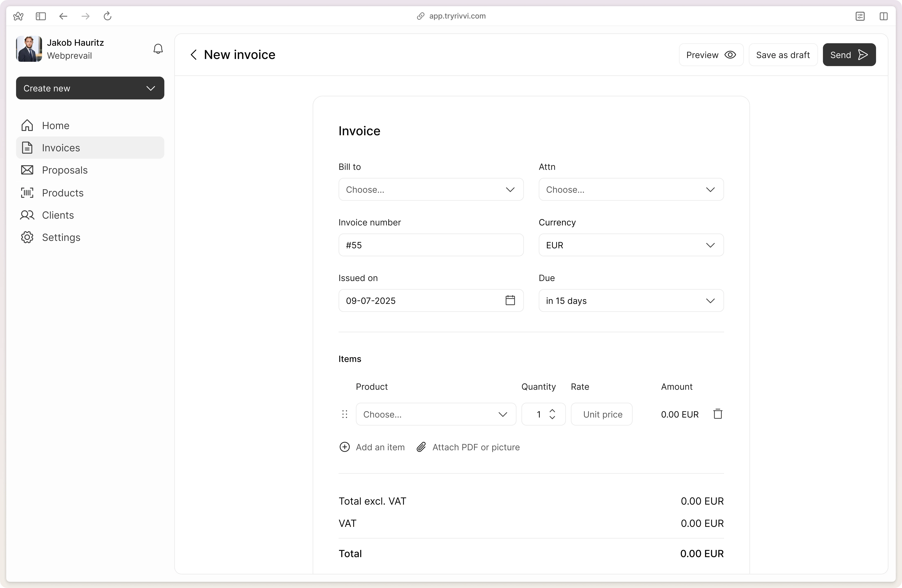Image resolution: width=902 pixels, height=588 pixels.
Task: Click the Issued on date field
Action: pos(431,300)
